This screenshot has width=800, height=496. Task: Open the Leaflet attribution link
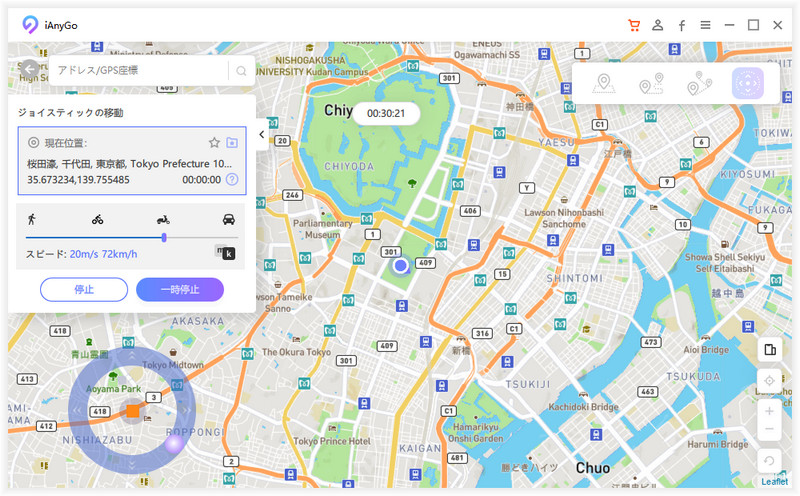774,481
